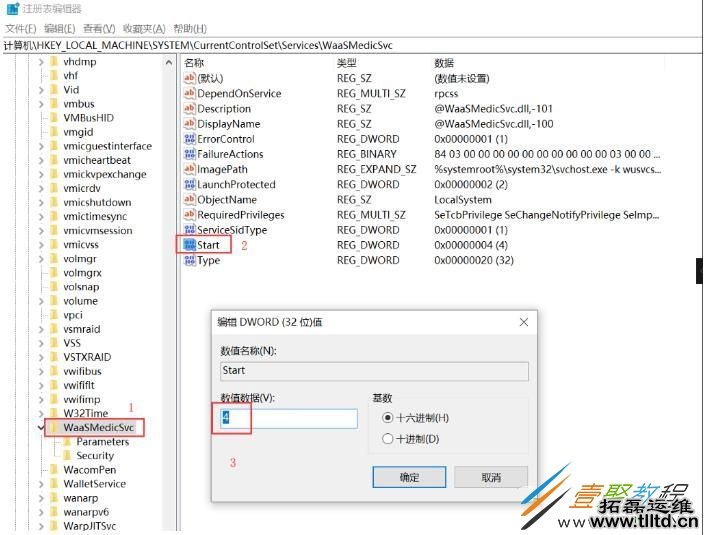The width and height of the screenshot is (704, 535).
Task: Choose the 十进制(D) decimal radio button
Action: pos(387,439)
